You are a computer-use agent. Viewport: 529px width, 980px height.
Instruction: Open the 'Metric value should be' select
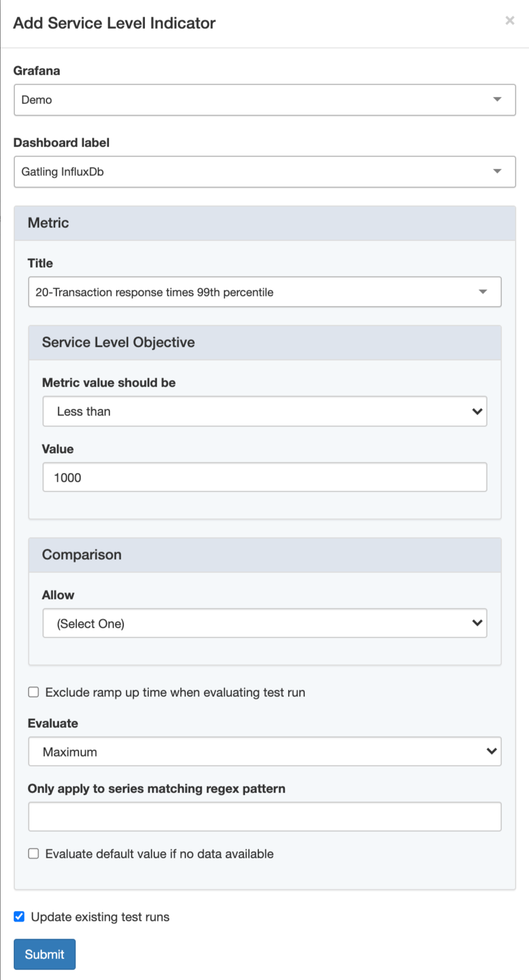pyautogui.click(x=264, y=411)
